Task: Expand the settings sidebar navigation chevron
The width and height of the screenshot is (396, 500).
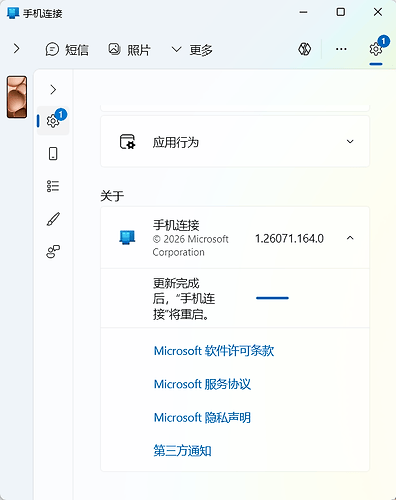Action: [x=53, y=89]
